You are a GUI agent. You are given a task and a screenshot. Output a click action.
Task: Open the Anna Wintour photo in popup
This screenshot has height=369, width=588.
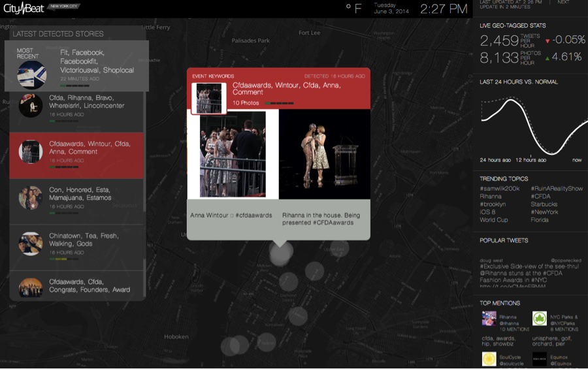point(233,154)
